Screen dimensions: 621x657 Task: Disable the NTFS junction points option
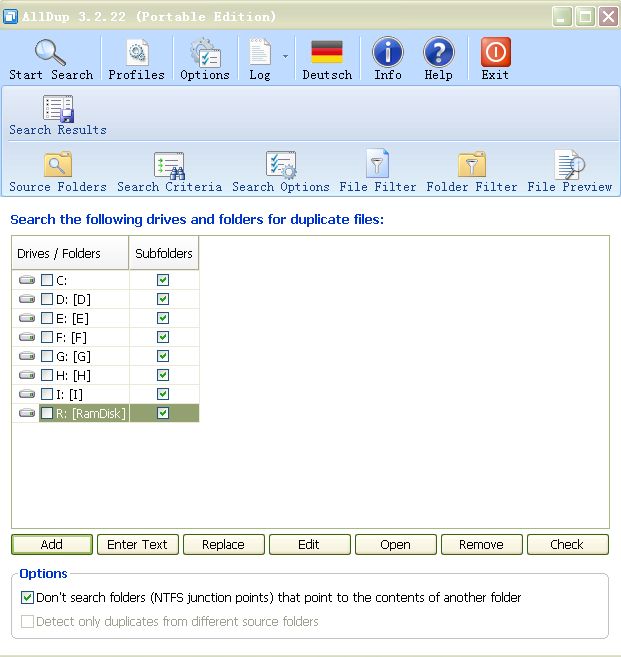(x=27, y=598)
